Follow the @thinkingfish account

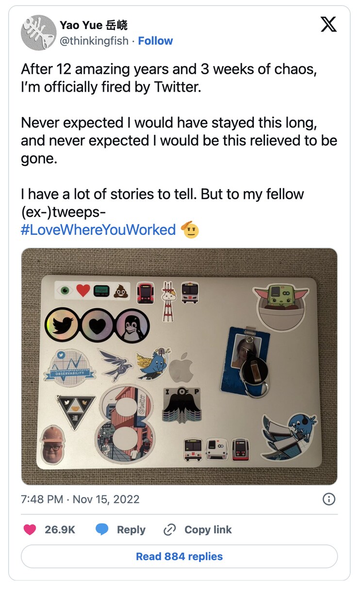155,41
